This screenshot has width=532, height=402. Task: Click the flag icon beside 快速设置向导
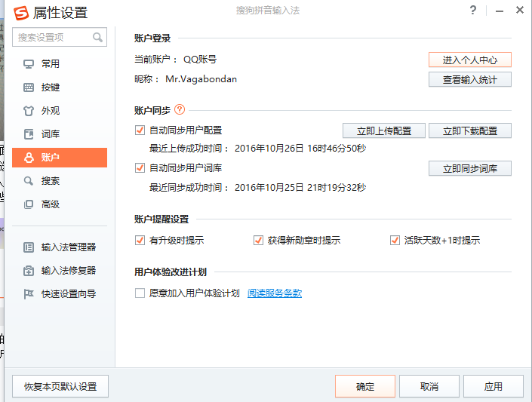pos(29,294)
